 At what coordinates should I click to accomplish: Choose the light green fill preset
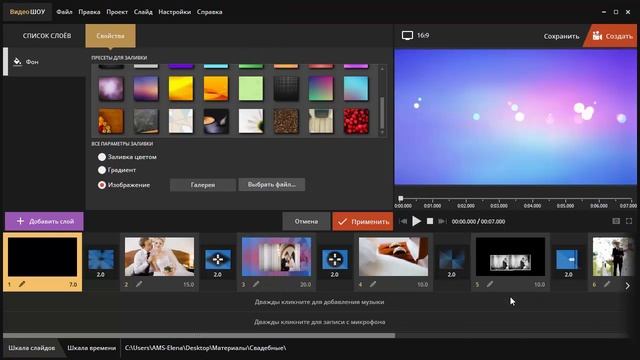click(251, 88)
